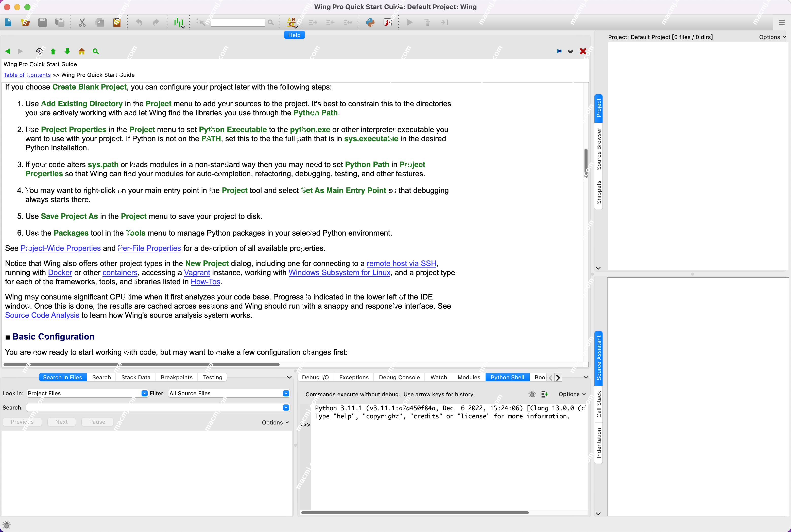Open the Project-Wide Properties link
The image size is (791, 532).
(x=61, y=248)
